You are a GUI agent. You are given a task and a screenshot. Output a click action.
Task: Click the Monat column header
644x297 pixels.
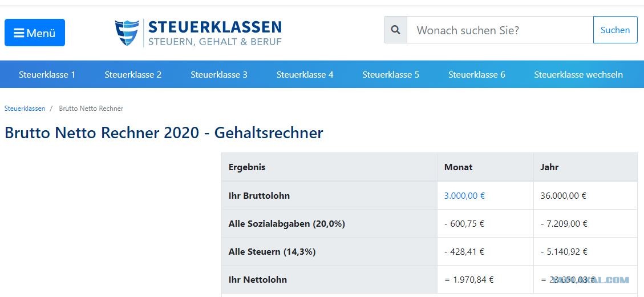[x=459, y=167]
